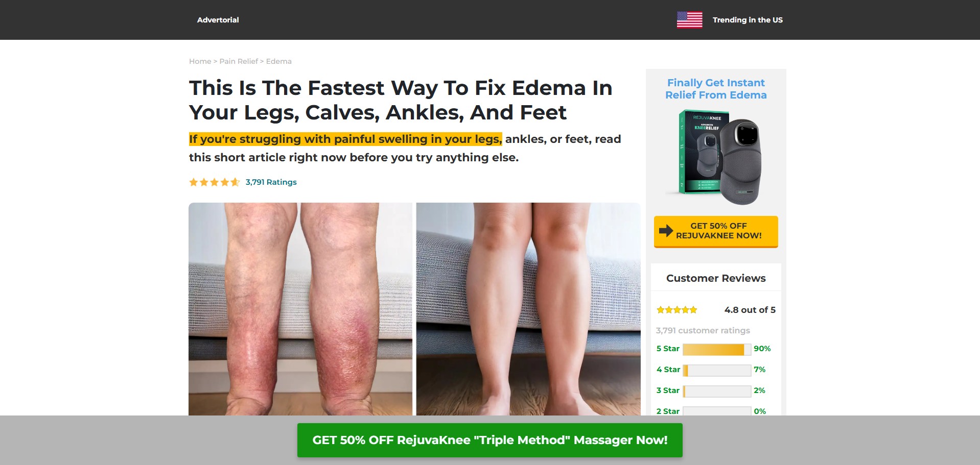
Task: Click the 5 Star rating bar
Action: (x=717, y=349)
